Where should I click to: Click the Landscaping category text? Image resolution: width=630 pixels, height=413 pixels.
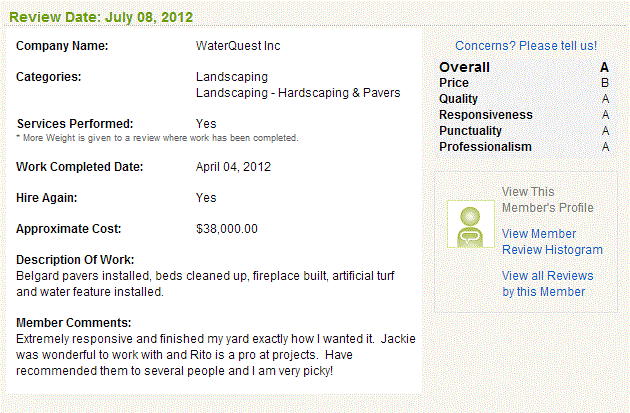(x=232, y=77)
